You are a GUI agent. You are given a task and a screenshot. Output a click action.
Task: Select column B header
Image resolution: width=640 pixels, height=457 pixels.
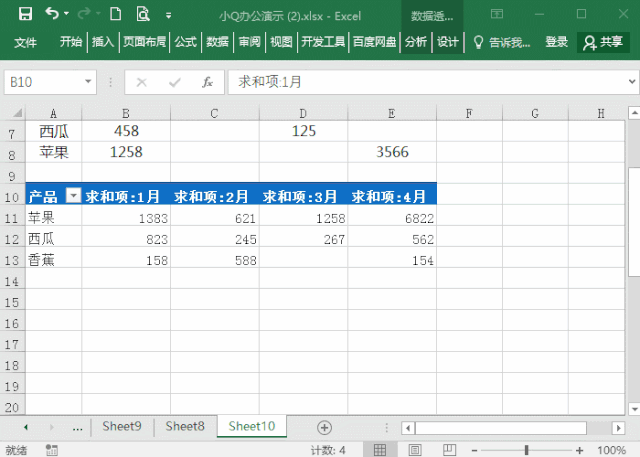click(x=126, y=113)
